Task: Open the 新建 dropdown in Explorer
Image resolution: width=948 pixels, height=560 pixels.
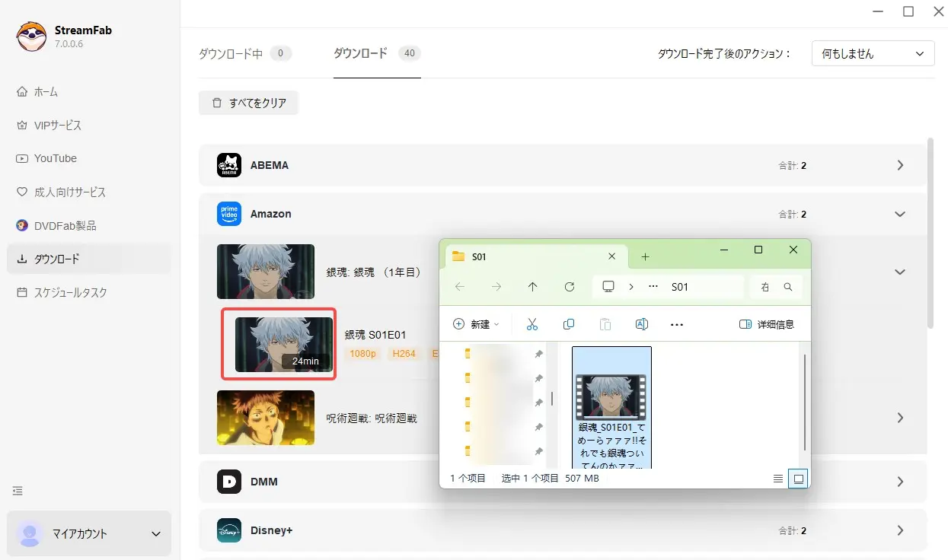Action: pos(476,324)
